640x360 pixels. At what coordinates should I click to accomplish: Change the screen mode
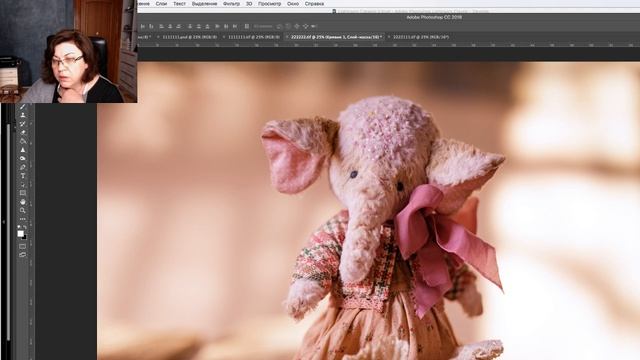[x=23, y=254]
